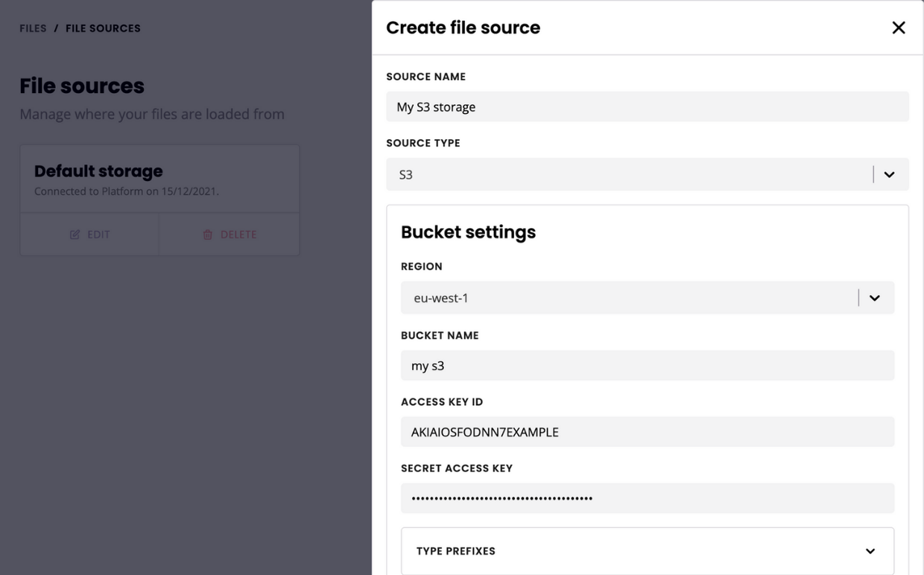924x575 pixels.
Task: Go to Files in the breadcrumb
Action: point(33,28)
